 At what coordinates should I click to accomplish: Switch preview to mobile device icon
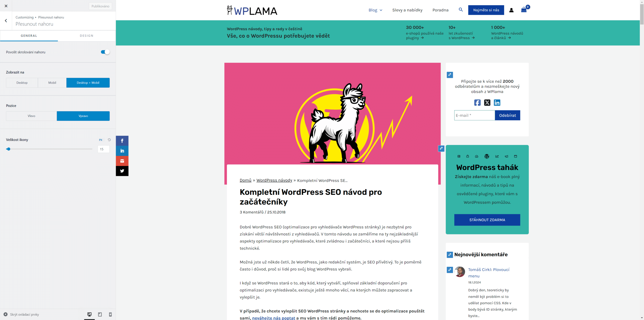point(110,314)
